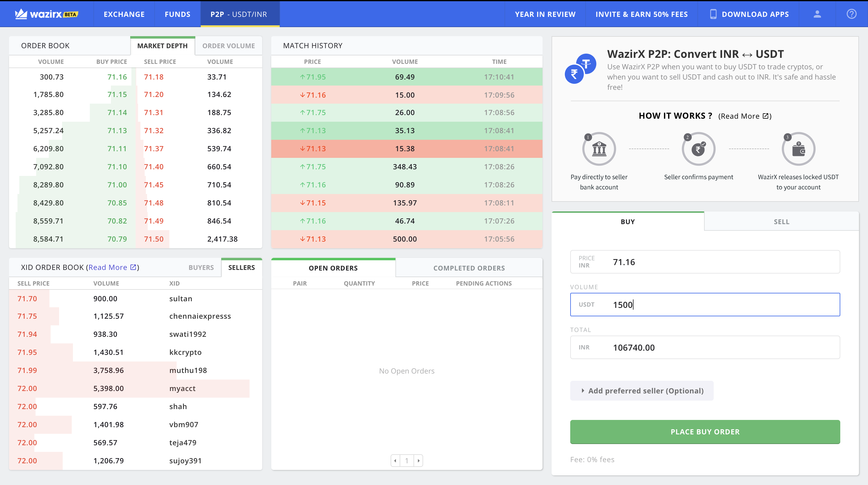
Task: Click No Open Orders message
Action: coord(407,371)
